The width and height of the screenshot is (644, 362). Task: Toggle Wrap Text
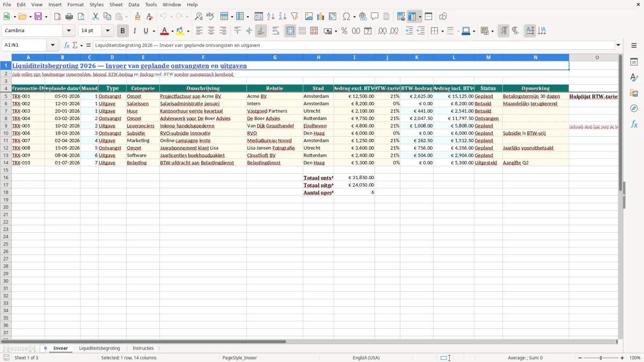(276, 31)
